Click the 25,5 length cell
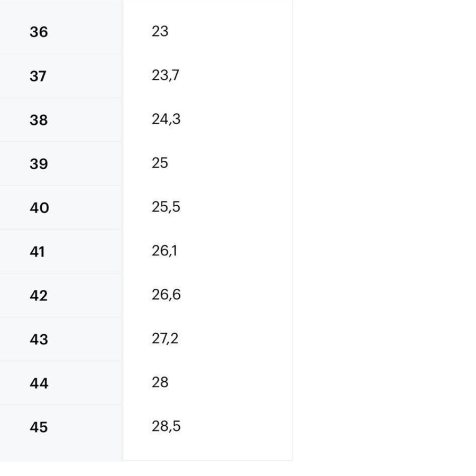This screenshot has width=476, height=476. (x=166, y=207)
